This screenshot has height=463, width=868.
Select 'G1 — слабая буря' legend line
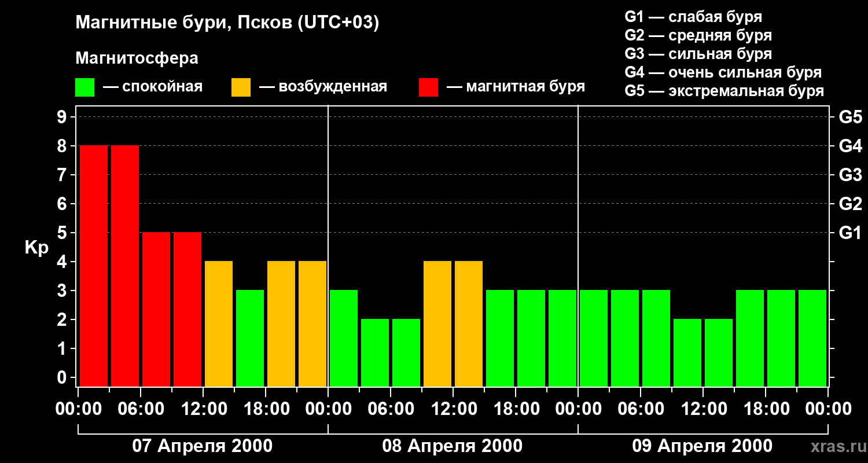pos(693,17)
